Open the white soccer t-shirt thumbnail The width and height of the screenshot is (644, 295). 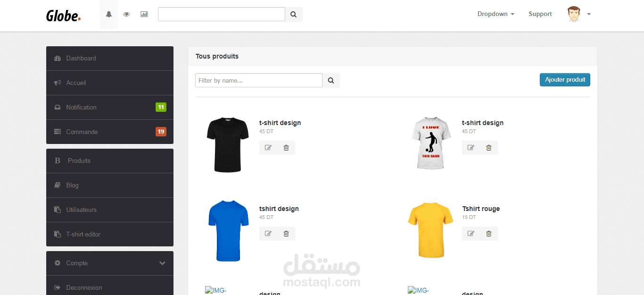point(430,143)
